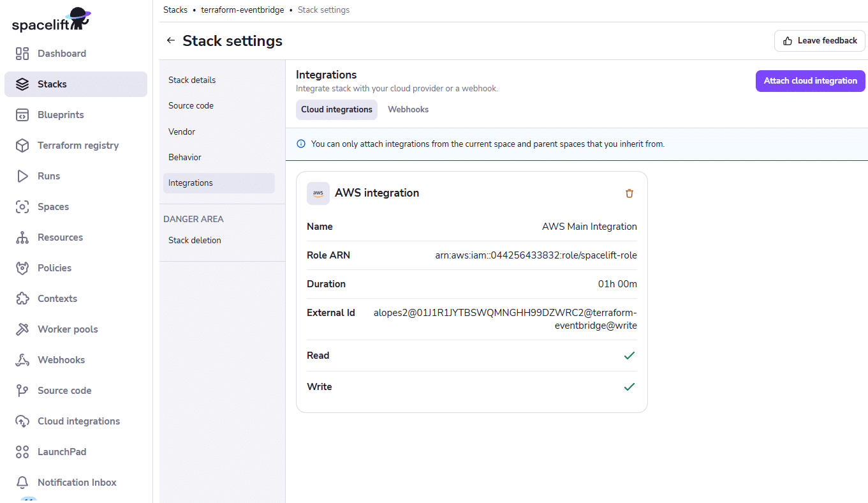The width and height of the screenshot is (868, 503).
Task: Click the Stacks breadcrumb link
Action: [175, 10]
